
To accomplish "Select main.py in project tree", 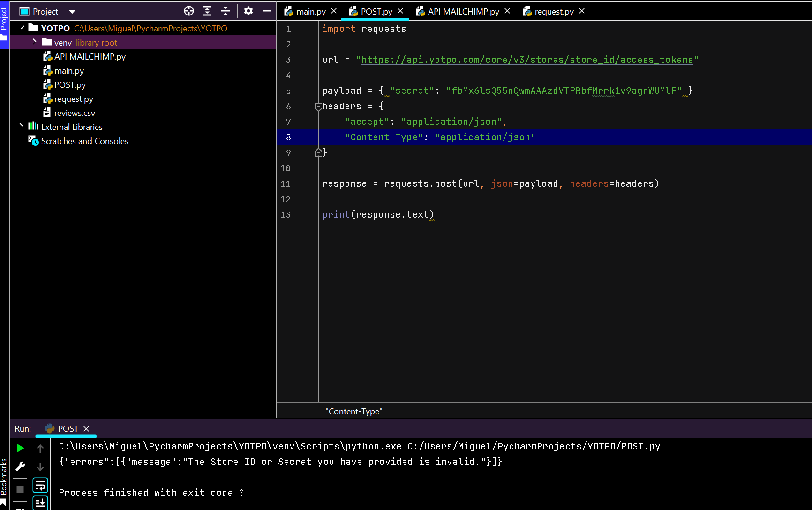I will pos(64,71).
